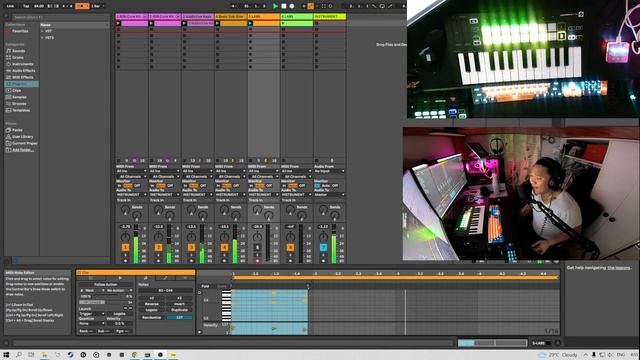Open INSTRUMENT track Audio From No Input dropdown
Screen dimensions: 640x360
(x=329, y=171)
